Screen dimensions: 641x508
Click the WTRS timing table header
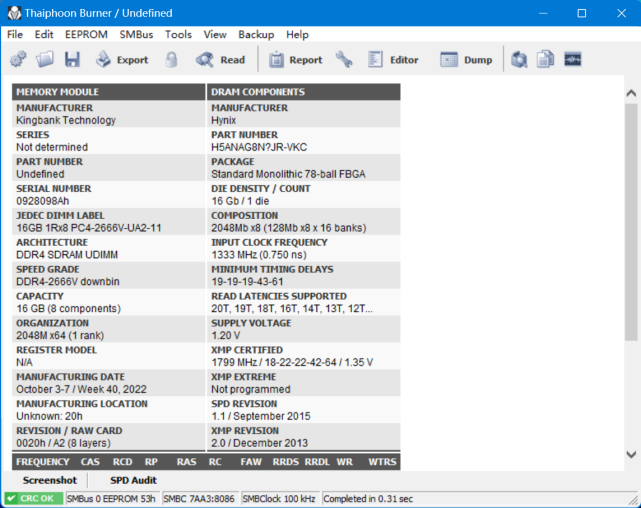click(382, 462)
